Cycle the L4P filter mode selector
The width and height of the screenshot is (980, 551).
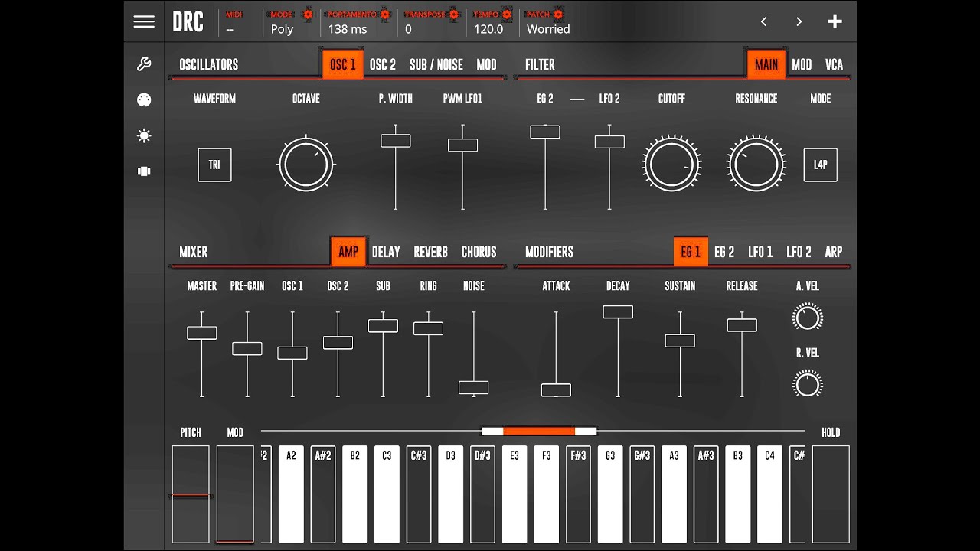click(820, 165)
